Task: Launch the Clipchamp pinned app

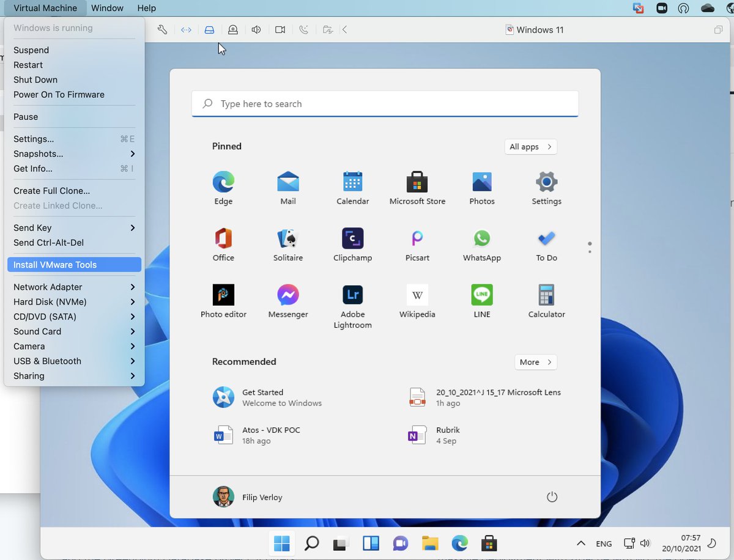Action: pyautogui.click(x=353, y=245)
